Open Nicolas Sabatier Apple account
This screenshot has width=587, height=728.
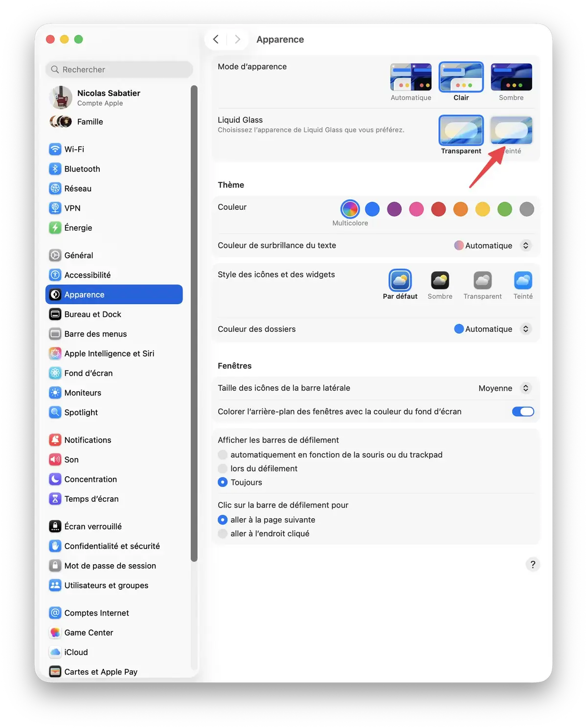[108, 97]
